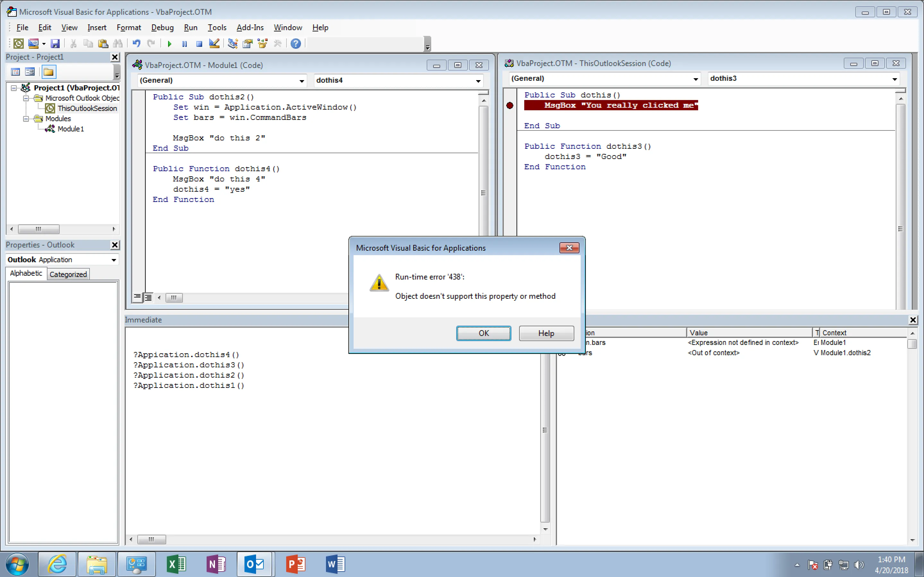Click the Design Mode toolbar icon

pos(214,44)
